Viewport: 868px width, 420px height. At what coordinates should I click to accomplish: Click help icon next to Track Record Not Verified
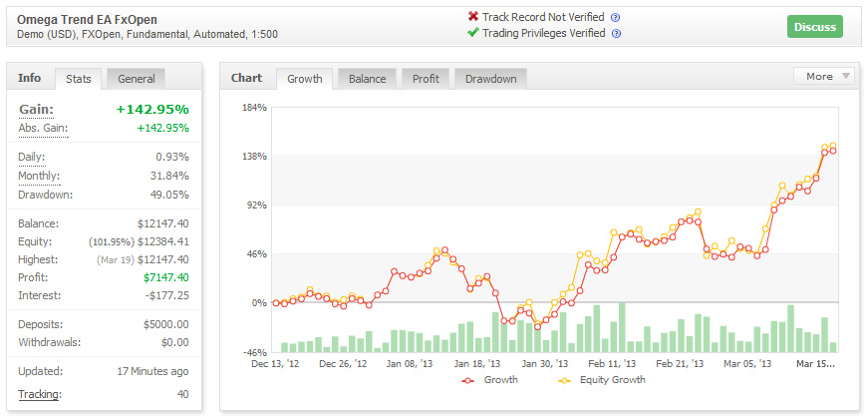click(x=615, y=18)
